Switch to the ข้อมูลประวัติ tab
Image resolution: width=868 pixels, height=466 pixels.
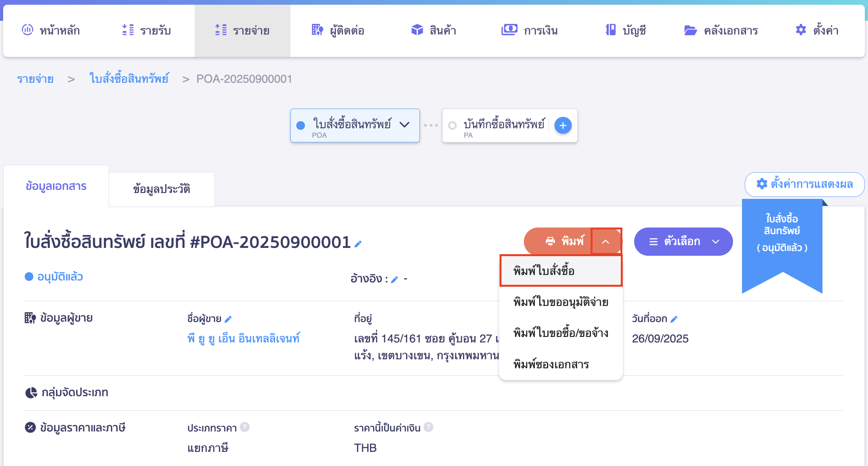pyautogui.click(x=161, y=189)
